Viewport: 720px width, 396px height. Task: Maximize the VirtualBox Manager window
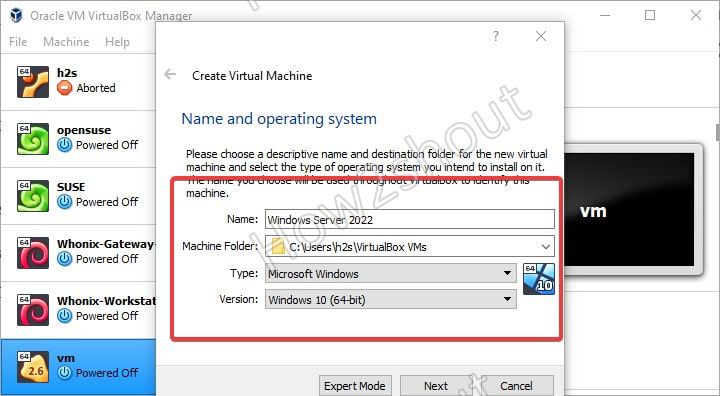650,15
